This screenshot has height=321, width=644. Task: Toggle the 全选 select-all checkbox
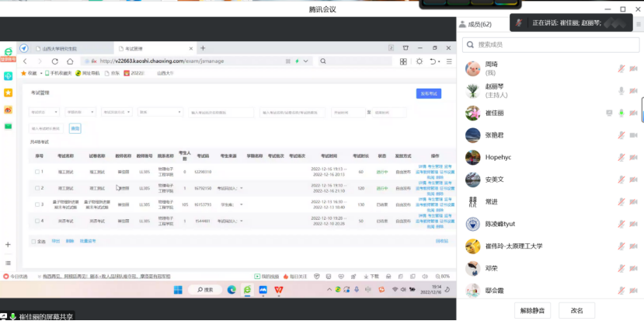click(x=33, y=241)
